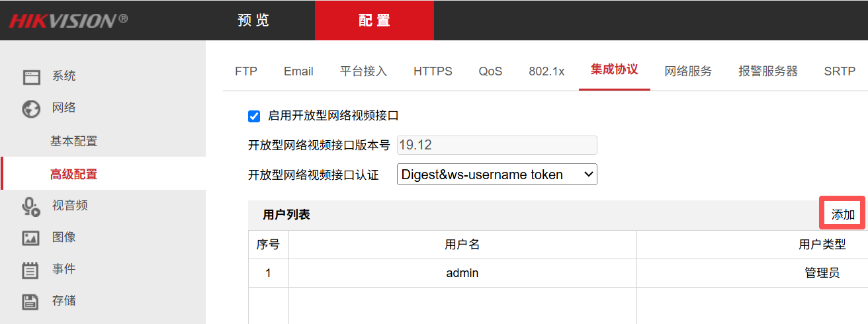
Task: Select the 配置 top menu tab
Action: pos(374,20)
